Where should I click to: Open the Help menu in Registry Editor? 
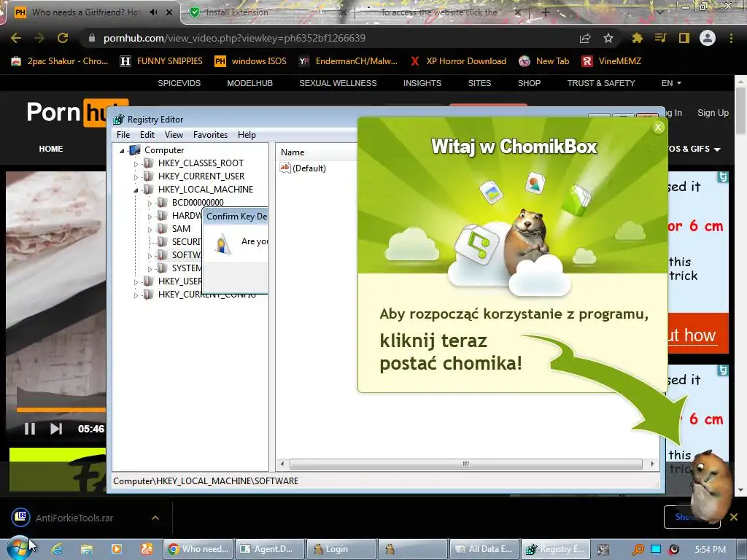coord(247,135)
